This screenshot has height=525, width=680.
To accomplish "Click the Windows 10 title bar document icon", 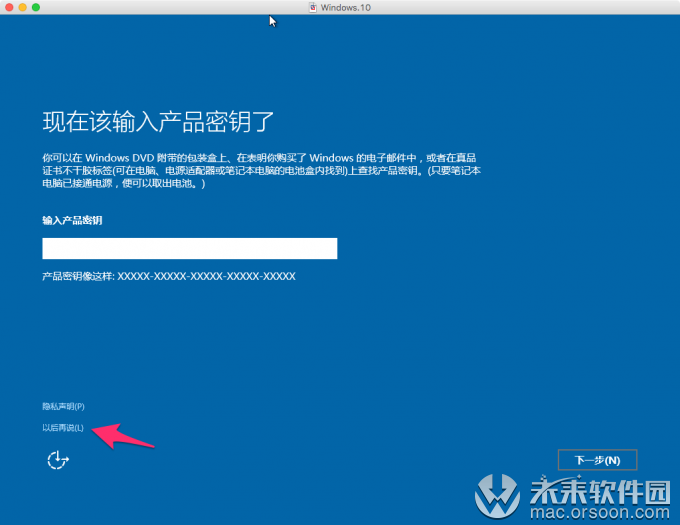I will (312, 7).
